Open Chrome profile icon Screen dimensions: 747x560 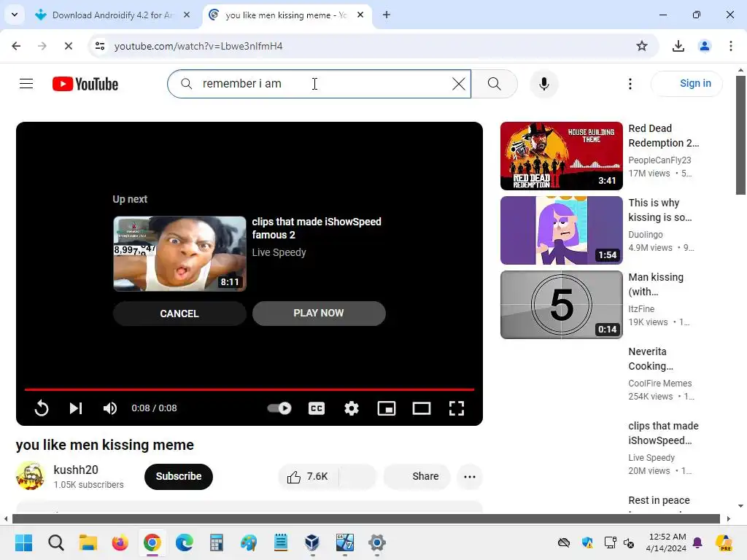[x=704, y=46]
